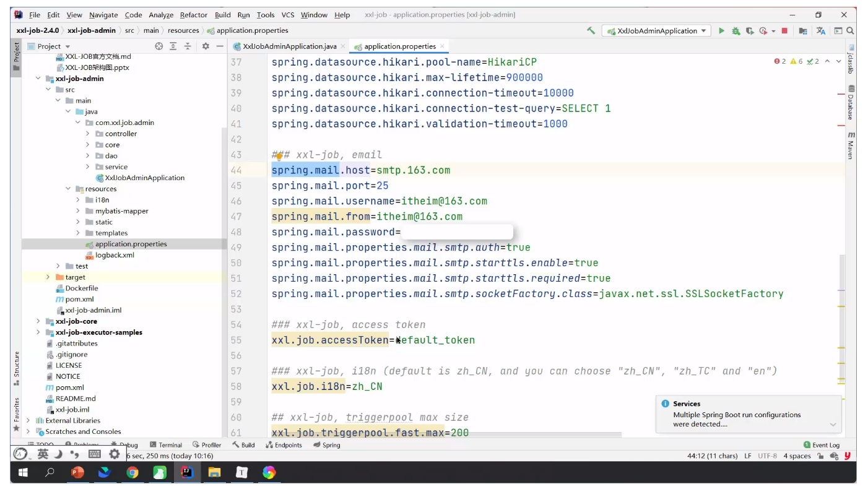Open the Maven side panel
Screen dimensions: 868x489
[x=851, y=145]
